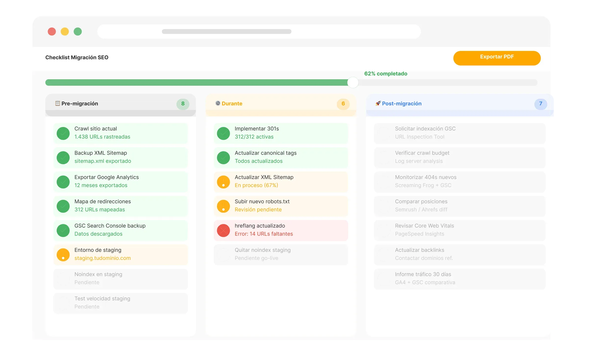Click '312/312 activas' text

coord(254,137)
